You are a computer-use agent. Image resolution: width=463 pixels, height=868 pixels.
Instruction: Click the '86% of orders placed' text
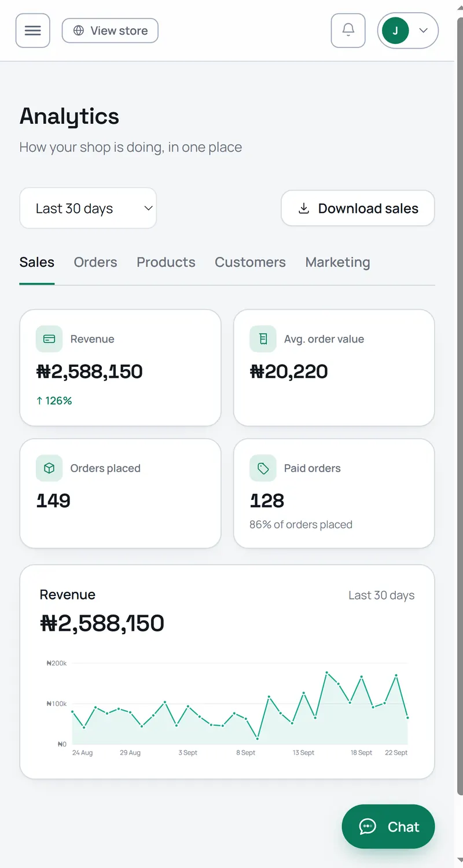coord(301,525)
